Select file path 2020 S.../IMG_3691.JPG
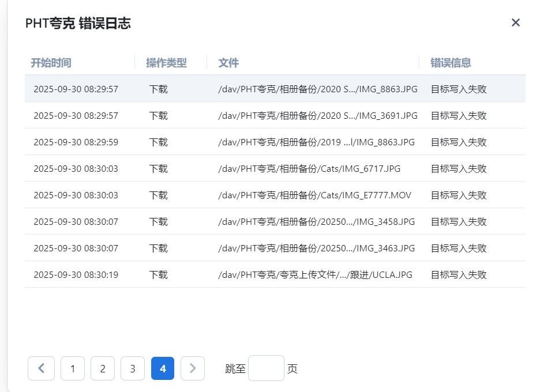This screenshot has width=536, height=392. pyautogui.click(x=317, y=116)
